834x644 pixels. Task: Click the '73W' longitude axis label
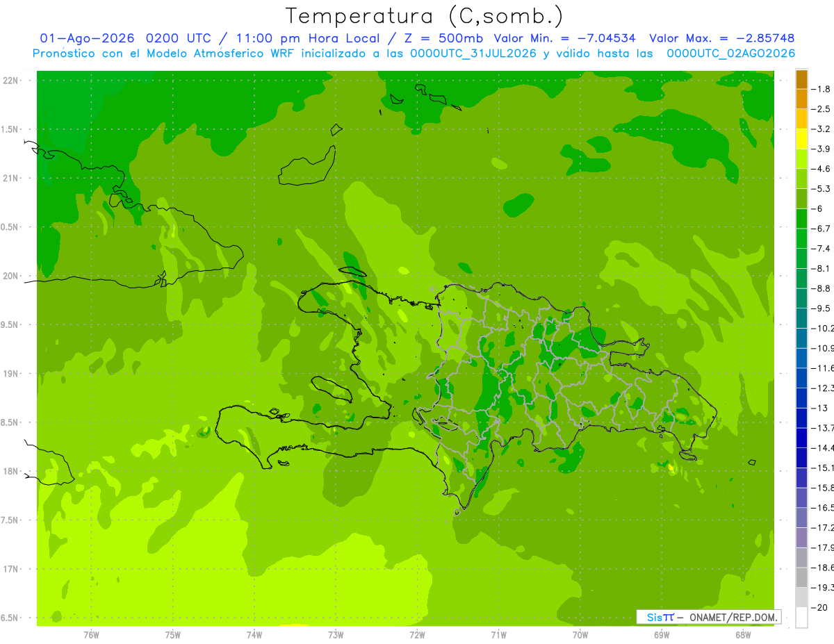click(x=335, y=634)
